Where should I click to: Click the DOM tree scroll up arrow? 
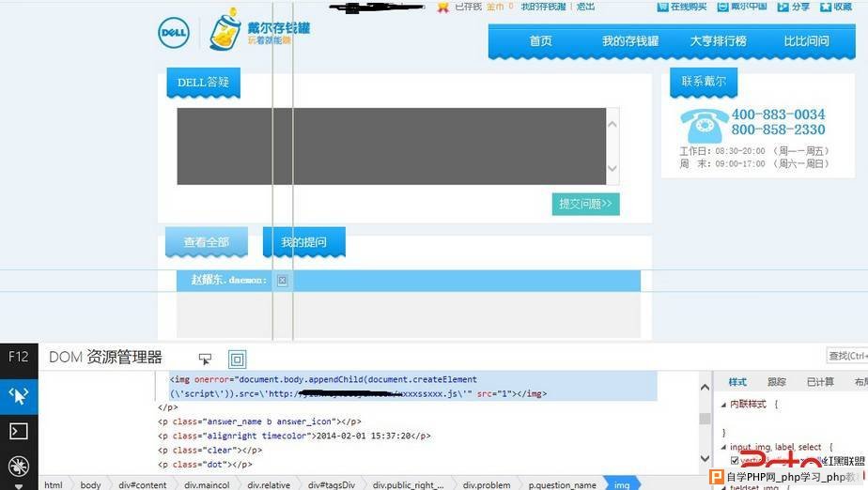tap(705, 388)
